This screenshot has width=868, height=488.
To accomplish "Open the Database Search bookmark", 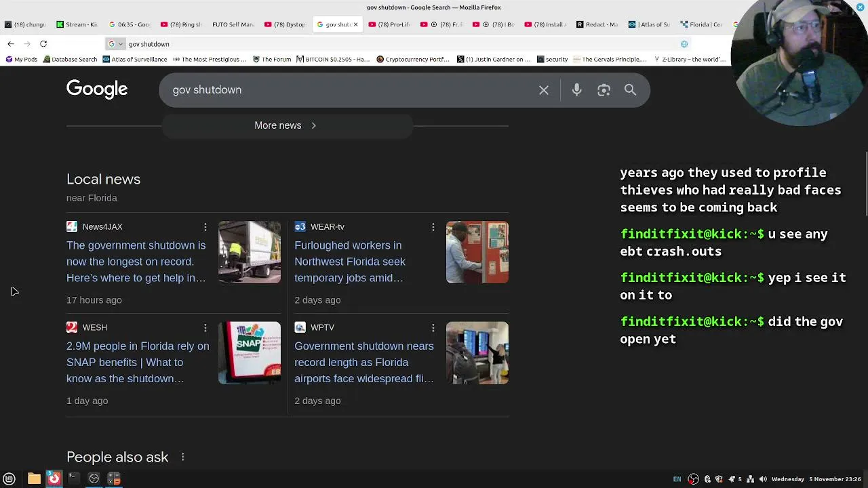I will click(x=70, y=60).
